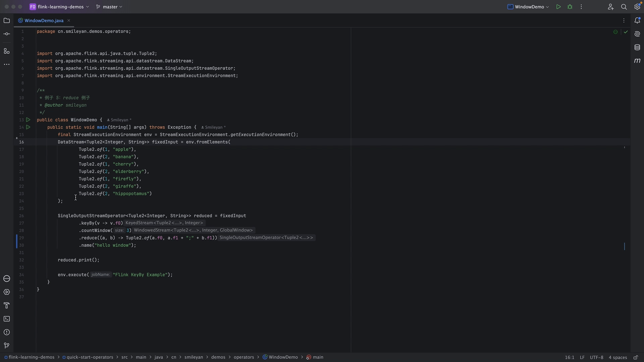The image size is (644, 362).
Task: Click the Debug WindowDemo bug icon
Action: 570,7
